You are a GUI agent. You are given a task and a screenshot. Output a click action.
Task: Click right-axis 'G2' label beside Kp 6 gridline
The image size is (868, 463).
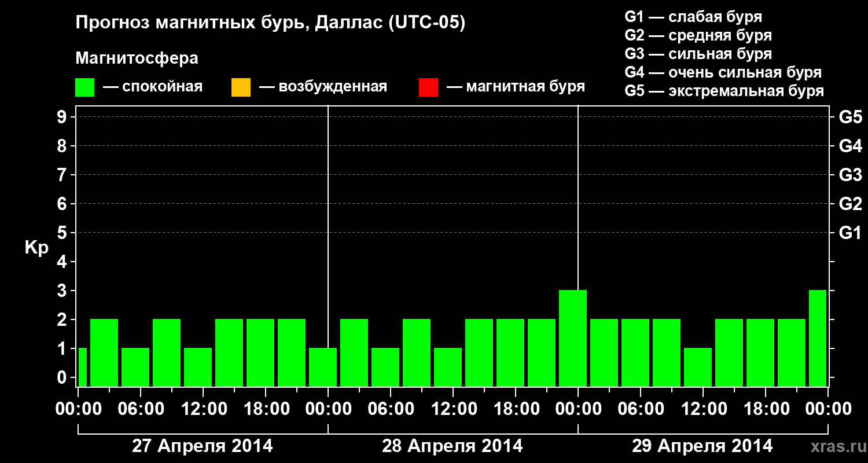(x=850, y=204)
